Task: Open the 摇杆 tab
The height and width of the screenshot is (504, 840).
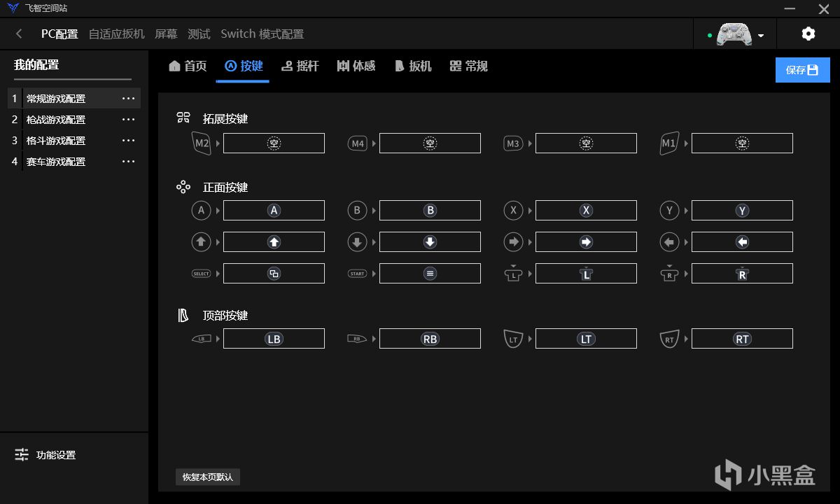Action: point(300,66)
